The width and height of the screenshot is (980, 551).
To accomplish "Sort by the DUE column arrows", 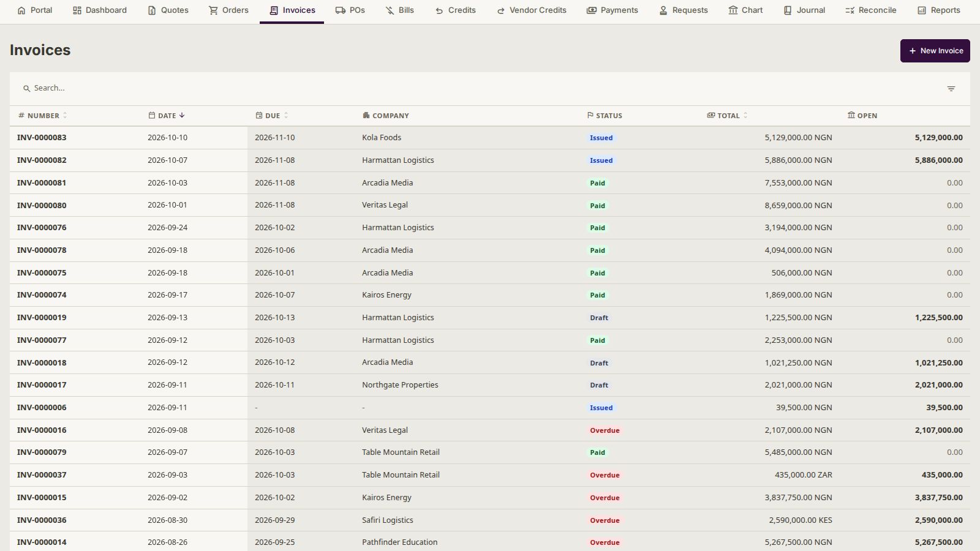I will pos(286,116).
